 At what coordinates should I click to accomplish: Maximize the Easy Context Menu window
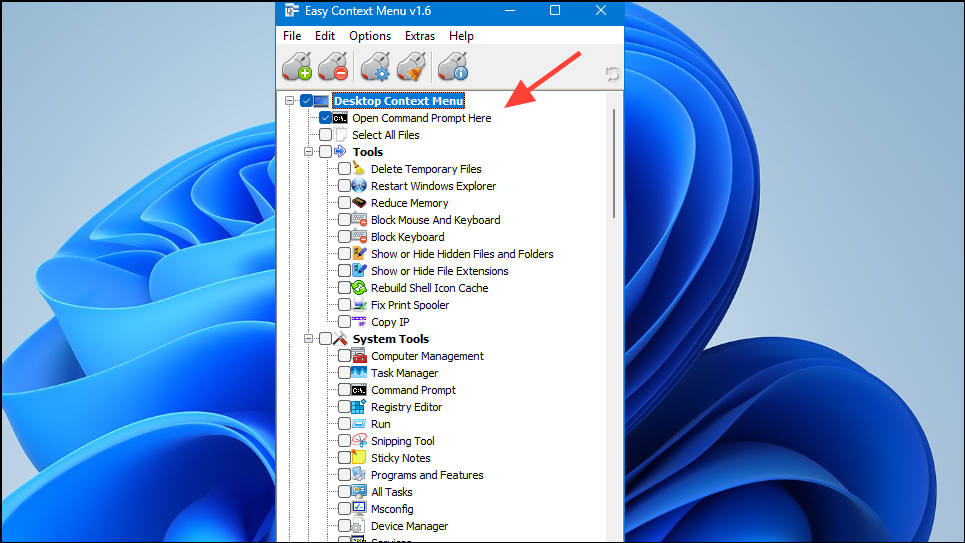(x=555, y=10)
